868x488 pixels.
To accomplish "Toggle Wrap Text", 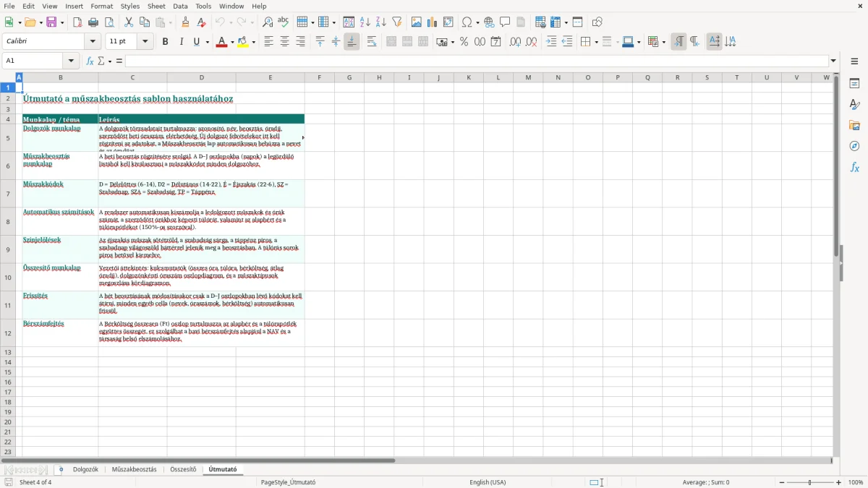I will [x=372, y=42].
